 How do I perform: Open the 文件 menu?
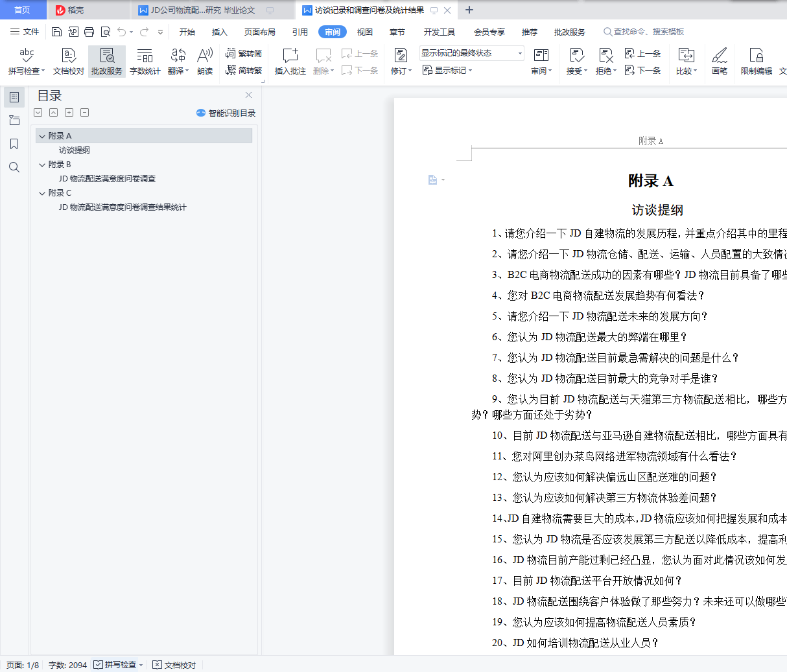(x=25, y=32)
